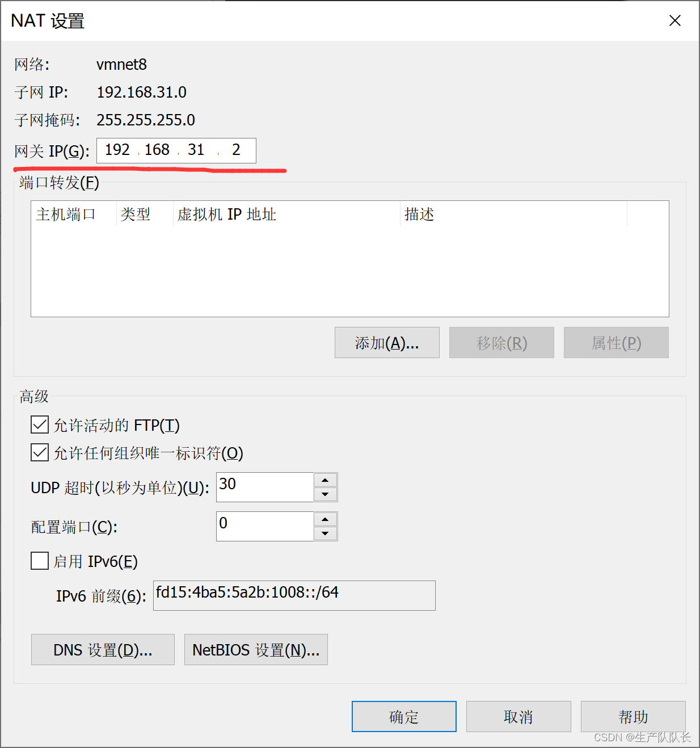Image resolution: width=700 pixels, height=748 pixels.
Task: Click the subnet mask 255.255.255.0 text
Action: tap(146, 120)
